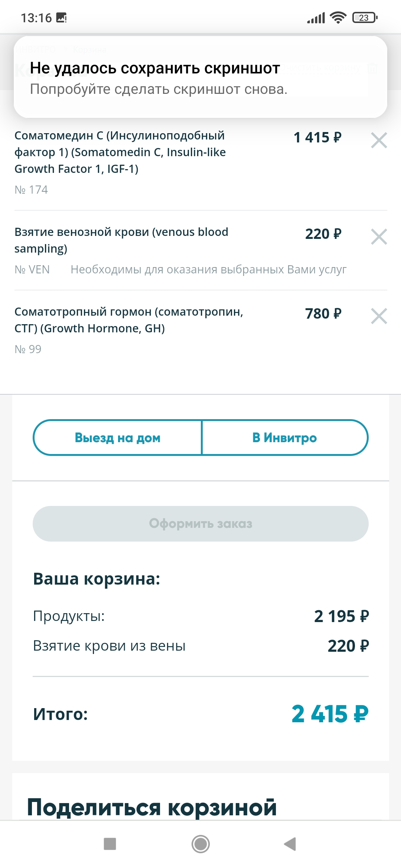This screenshot has height=868, width=401.
Task: Tap the 13:16 clock in status bar
Action: 36,18
